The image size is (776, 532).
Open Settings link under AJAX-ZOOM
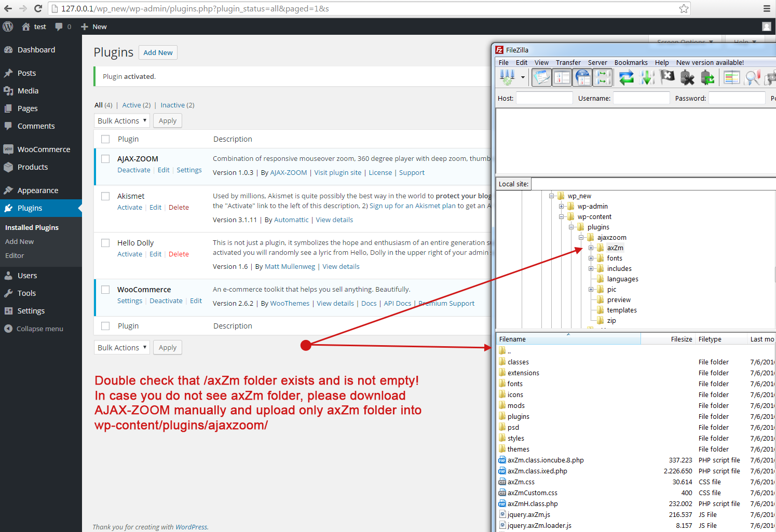(x=189, y=170)
